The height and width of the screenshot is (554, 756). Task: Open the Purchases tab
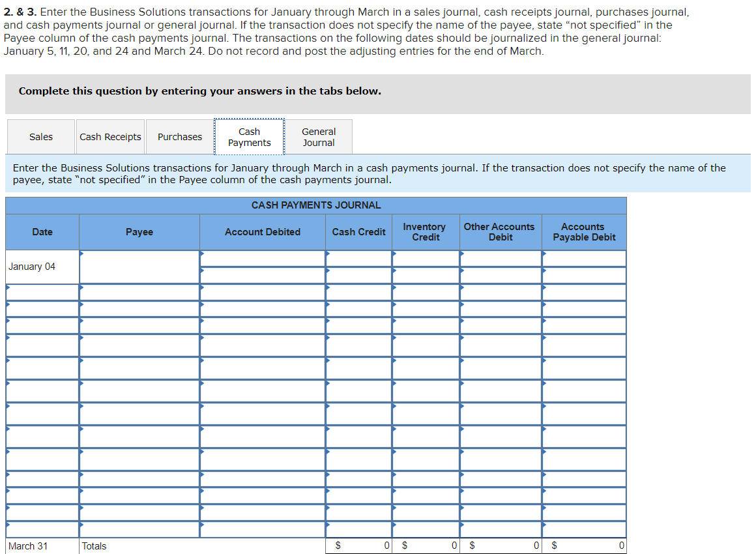coord(180,137)
